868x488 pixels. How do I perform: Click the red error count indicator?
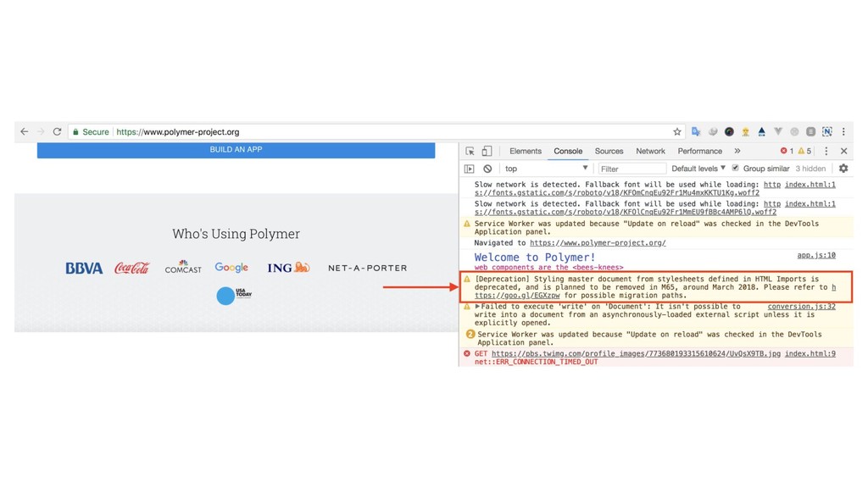click(787, 151)
